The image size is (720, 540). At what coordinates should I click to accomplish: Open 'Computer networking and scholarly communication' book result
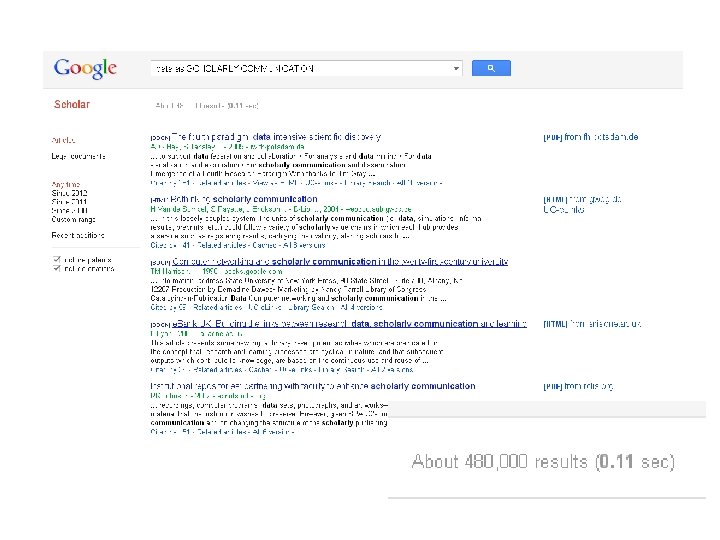pyautogui.click(x=340, y=261)
